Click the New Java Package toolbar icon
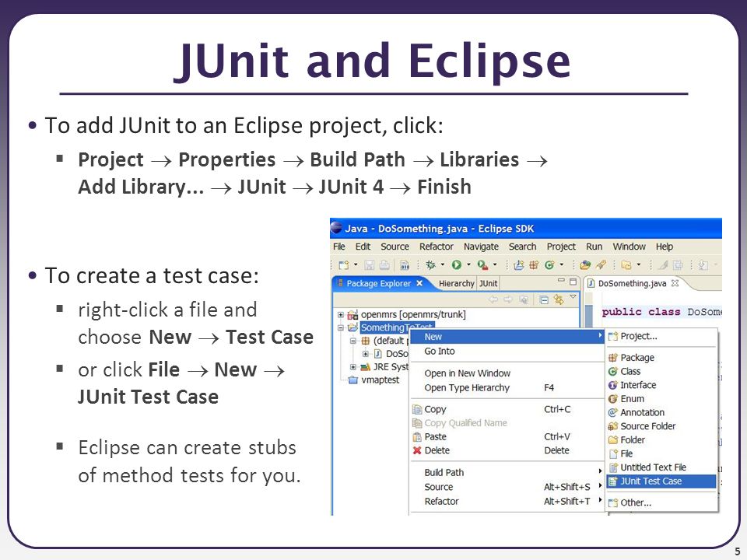The height and width of the screenshot is (560, 747). (x=534, y=264)
